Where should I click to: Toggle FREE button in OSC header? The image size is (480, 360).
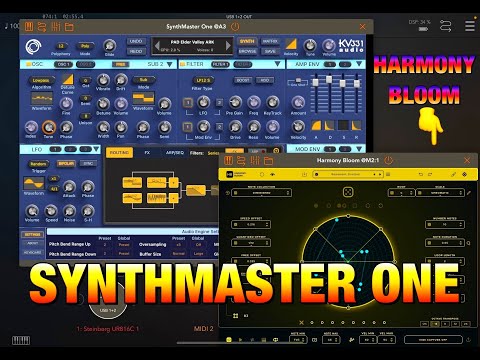point(120,64)
